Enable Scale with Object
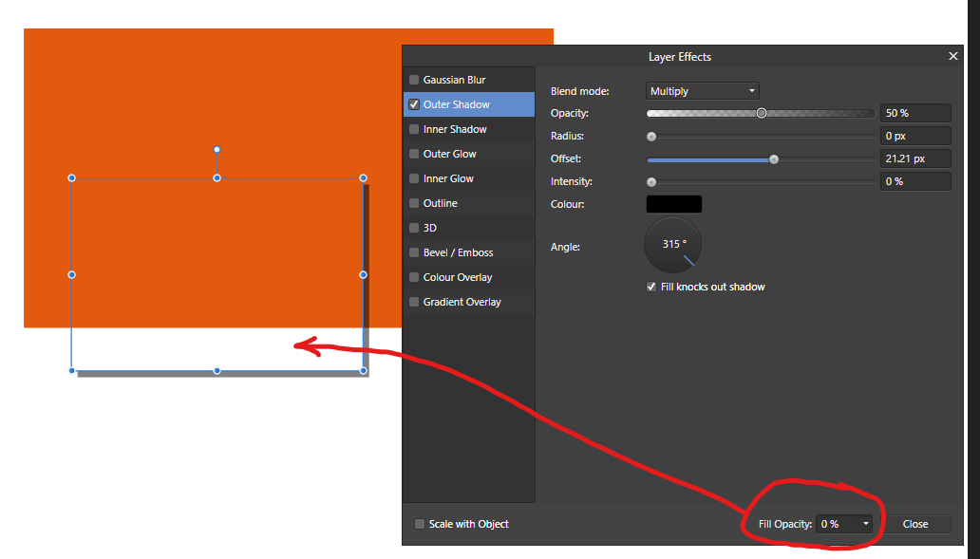Viewport: 980px width, 559px height. [x=419, y=524]
